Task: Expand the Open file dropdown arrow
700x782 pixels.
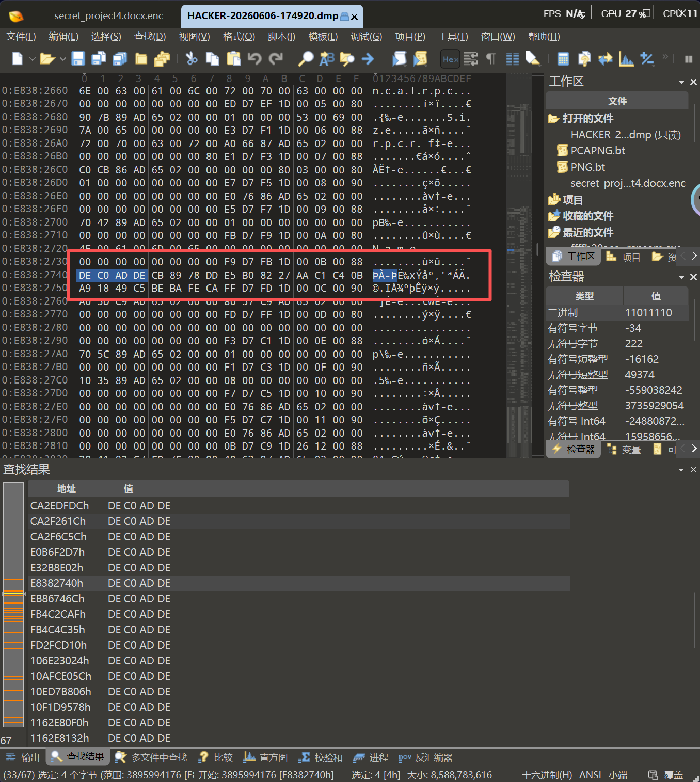Action: coord(63,59)
